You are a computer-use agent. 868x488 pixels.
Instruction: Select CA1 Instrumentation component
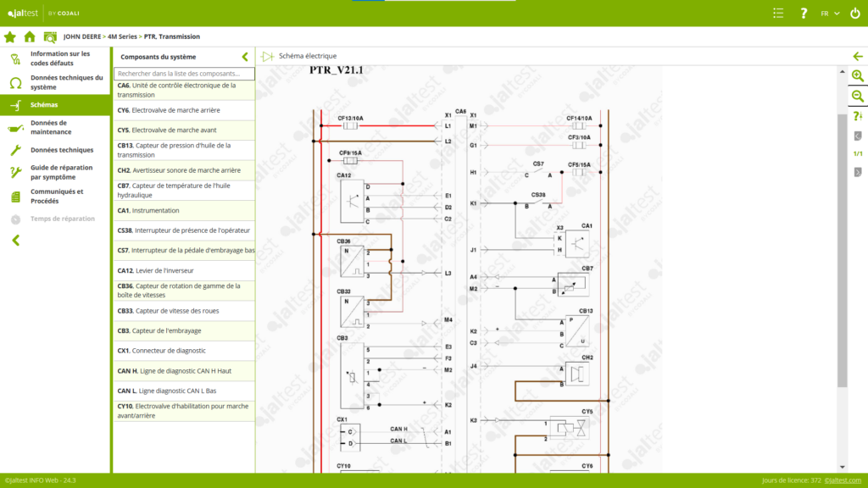[x=184, y=210]
